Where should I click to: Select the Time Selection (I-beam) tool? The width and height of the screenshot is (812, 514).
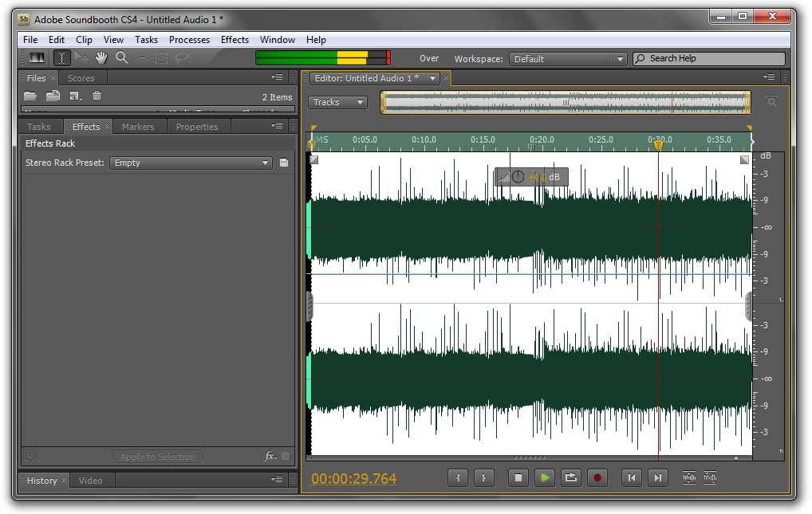[61, 58]
